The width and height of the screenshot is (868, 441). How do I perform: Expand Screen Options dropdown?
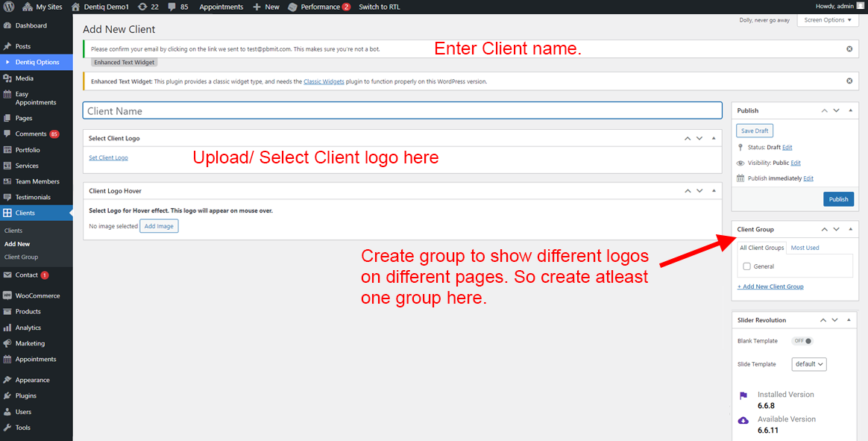pos(828,20)
